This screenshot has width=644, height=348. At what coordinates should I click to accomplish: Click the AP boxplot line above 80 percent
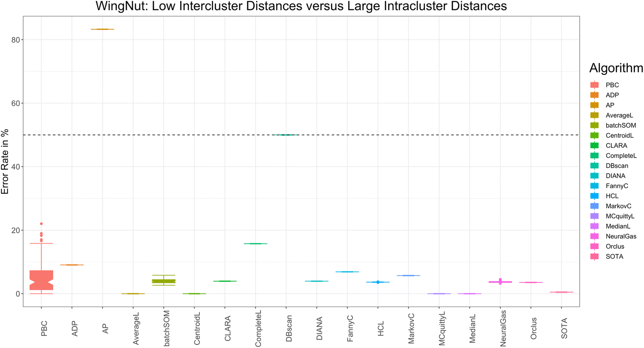point(102,29)
